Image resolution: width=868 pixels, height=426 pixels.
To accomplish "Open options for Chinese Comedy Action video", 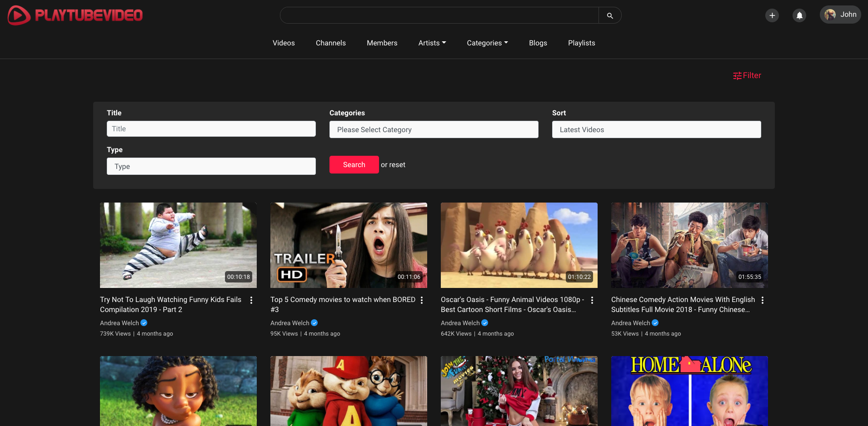I will [x=763, y=300].
